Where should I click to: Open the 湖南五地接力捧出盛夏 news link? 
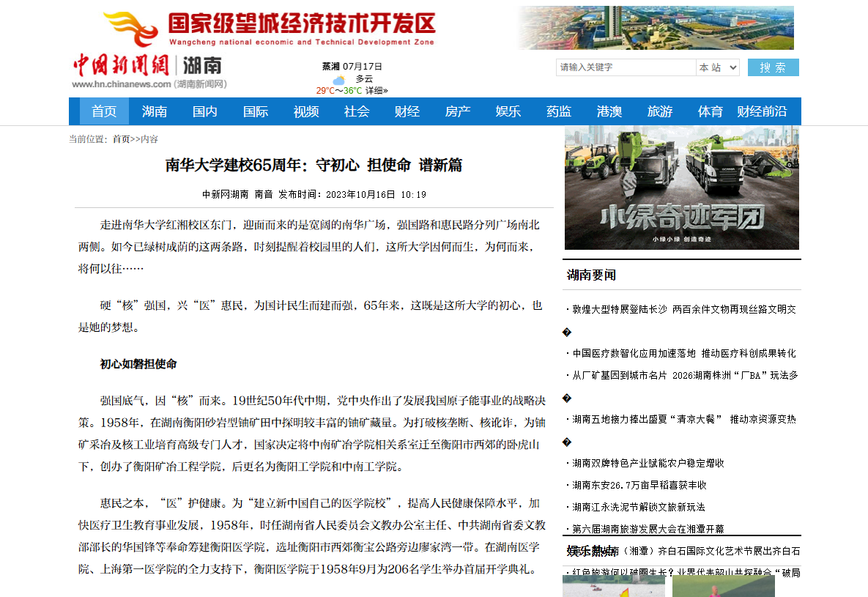pos(684,419)
